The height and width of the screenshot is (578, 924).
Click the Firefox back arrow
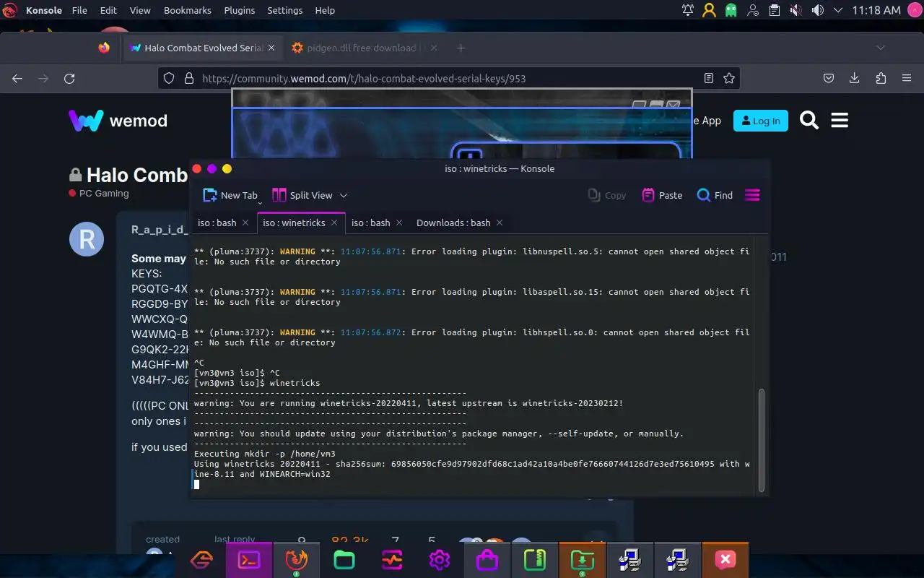pyautogui.click(x=17, y=78)
